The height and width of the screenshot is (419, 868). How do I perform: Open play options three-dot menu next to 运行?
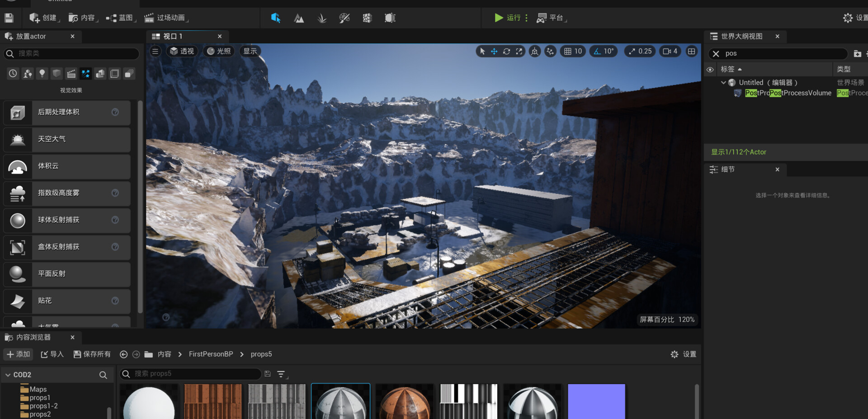point(526,18)
